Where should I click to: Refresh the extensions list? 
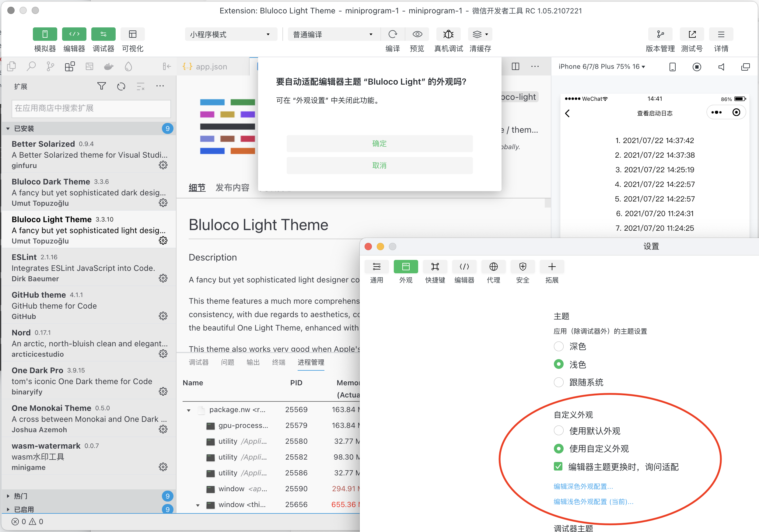pos(121,86)
